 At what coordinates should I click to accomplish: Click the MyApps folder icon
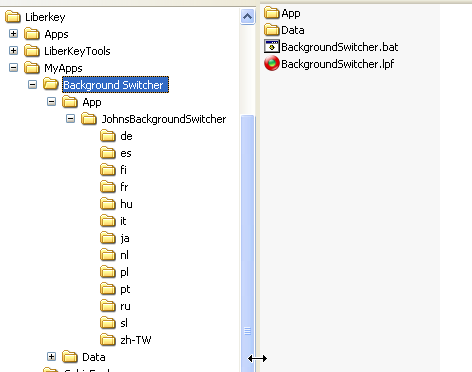pos(32,68)
